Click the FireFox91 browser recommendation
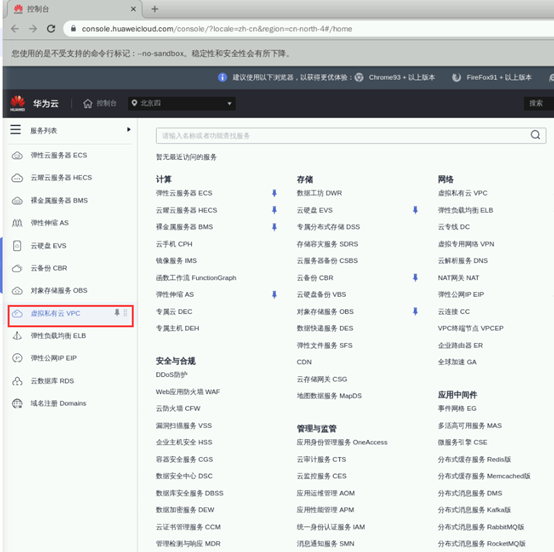 (492, 77)
